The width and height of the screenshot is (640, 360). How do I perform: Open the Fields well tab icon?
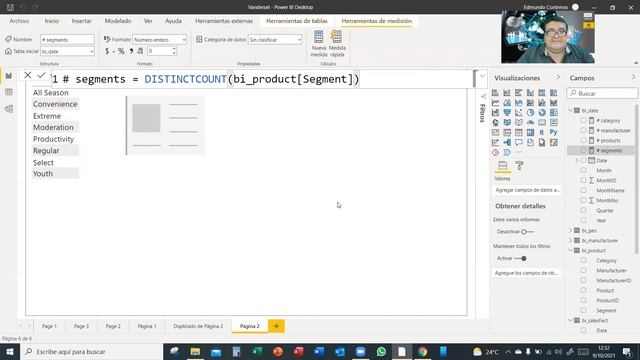pyautogui.click(x=502, y=165)
